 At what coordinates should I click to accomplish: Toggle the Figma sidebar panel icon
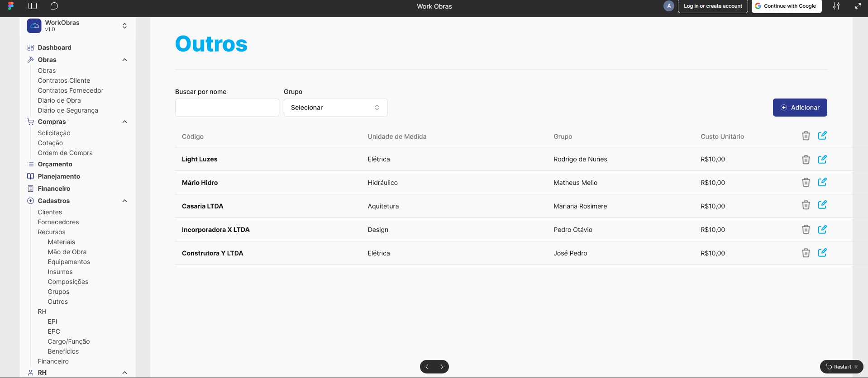tap(33, 6)
